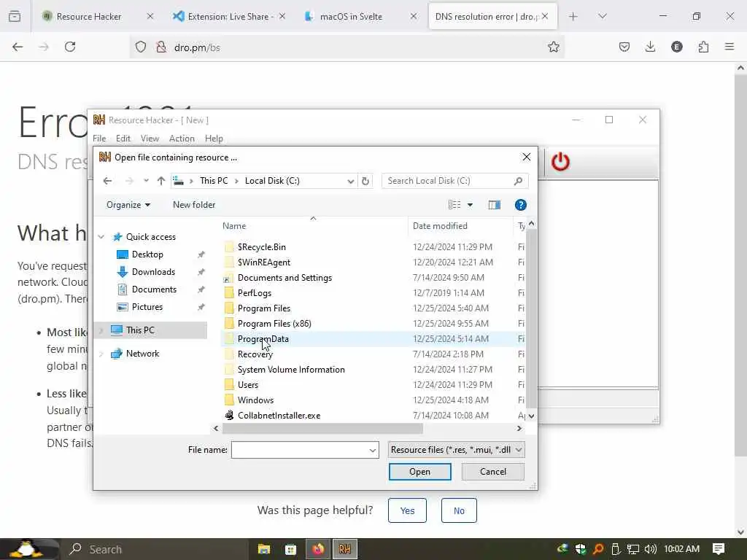Click the search magnifier in file dialog
The height and width of the screenshot is (560, 747).
click(x=519, y=181)
